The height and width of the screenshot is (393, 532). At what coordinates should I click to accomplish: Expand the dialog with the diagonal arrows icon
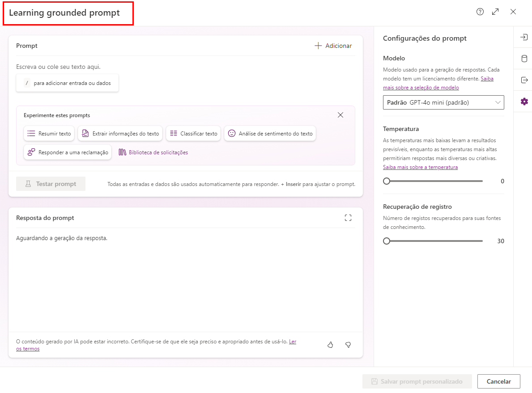(495, 12)
